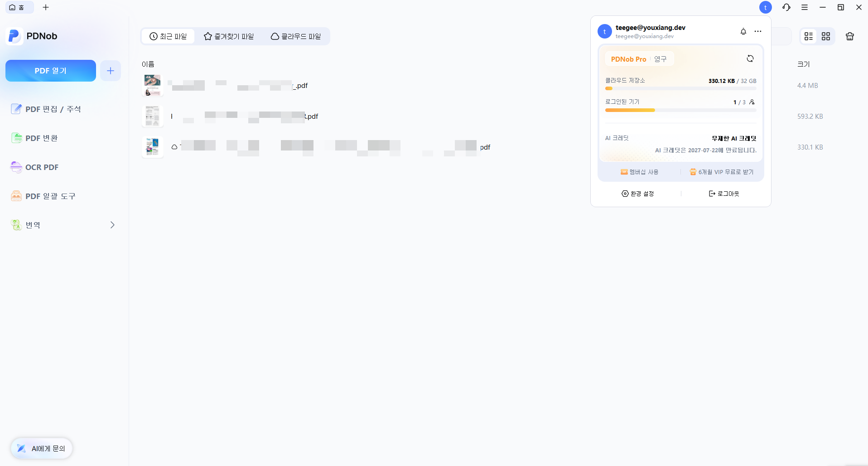This screenshot has width=868, height=466.
Task: Open PDF 일괄 도구 in the sidebar
Action: tap(43, 196)
